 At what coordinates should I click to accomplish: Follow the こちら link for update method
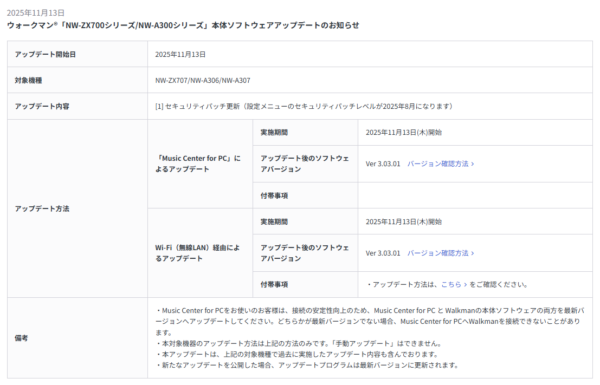coord(454,285)
